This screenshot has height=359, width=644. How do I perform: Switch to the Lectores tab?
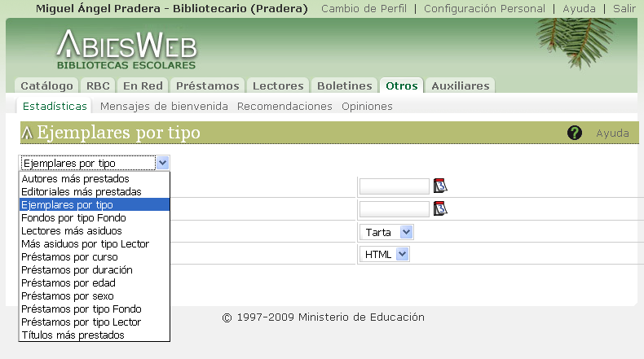[278, 85]
